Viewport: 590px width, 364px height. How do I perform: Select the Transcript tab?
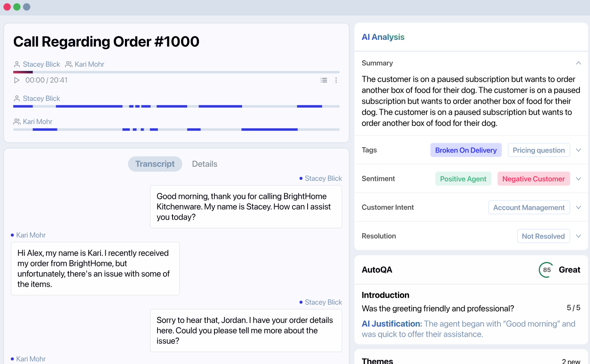point(155,164)
